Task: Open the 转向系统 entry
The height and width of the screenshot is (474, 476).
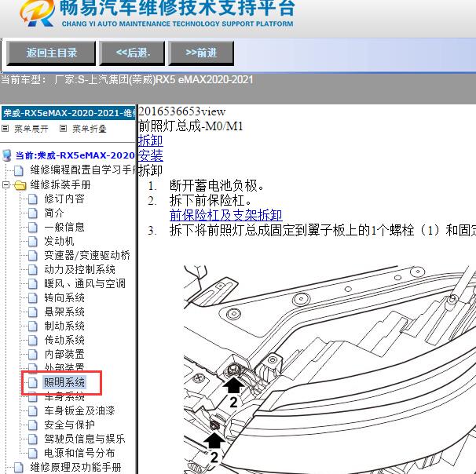Action: 64,297
